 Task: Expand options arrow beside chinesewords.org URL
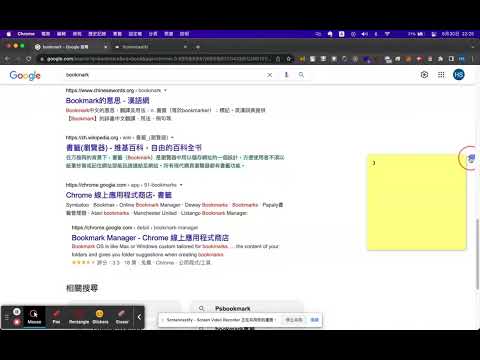(165, 90)
